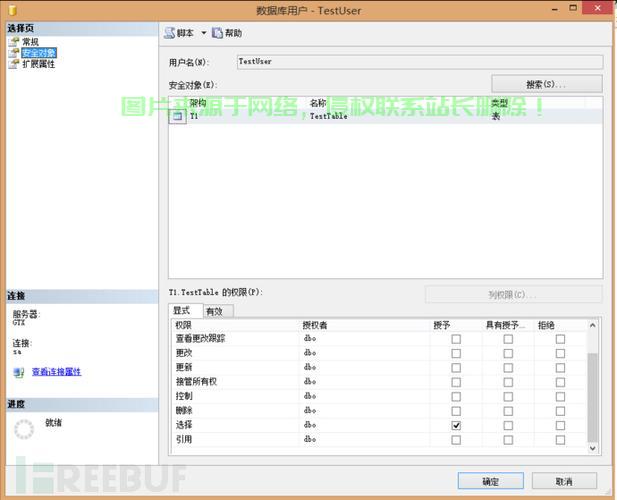
Task: Click the 脚本 (Script) toolbar icon
Action: [170, 33]
